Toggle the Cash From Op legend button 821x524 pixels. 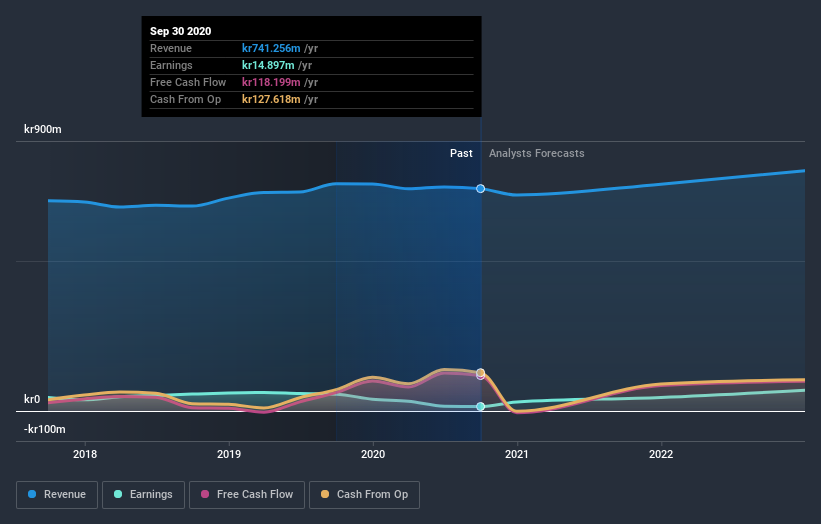click(x=364, y=495)
